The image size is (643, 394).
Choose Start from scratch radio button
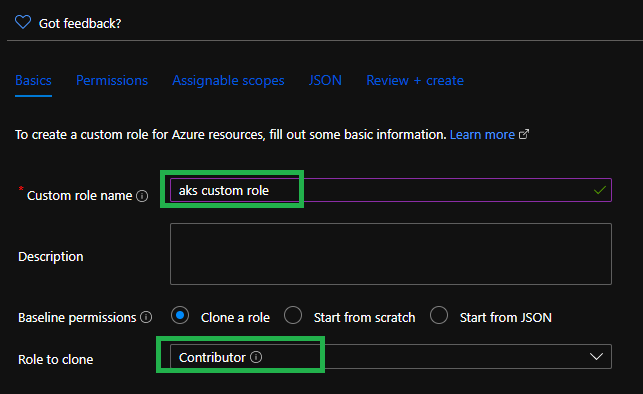click(x=293, y=315)
